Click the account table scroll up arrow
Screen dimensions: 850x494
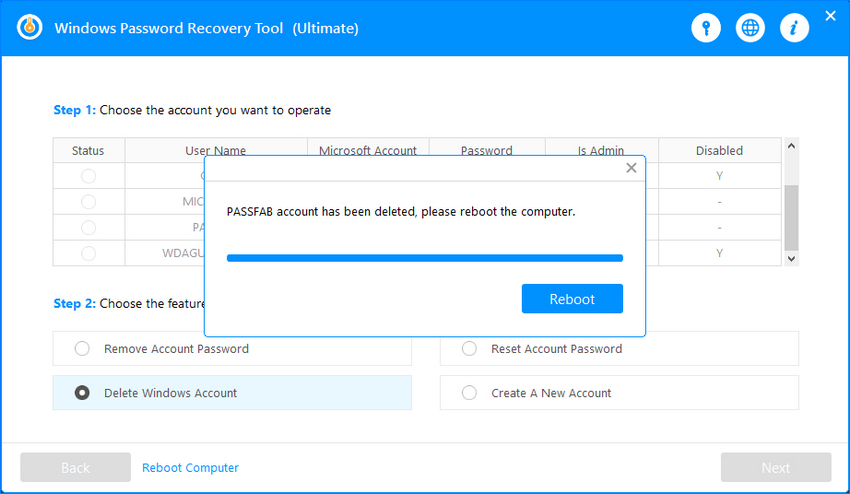point(791,146)
